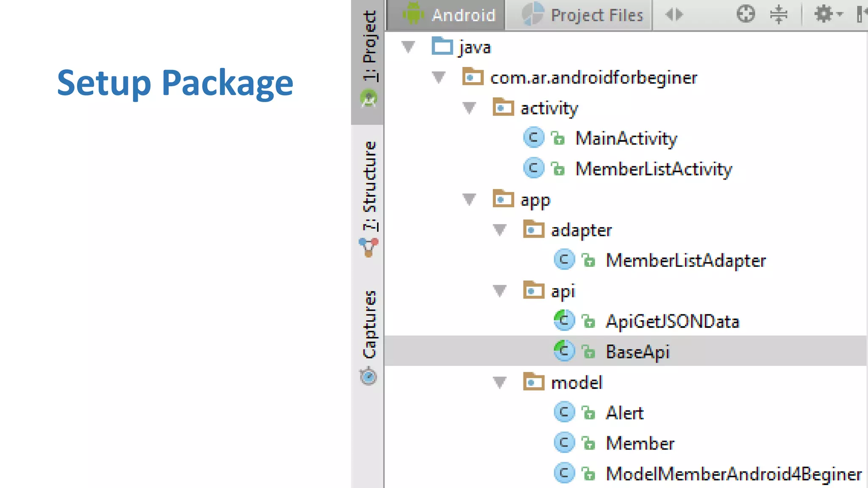
Task: Switch to the Project Files tab
Action: (x=579, y=14)
